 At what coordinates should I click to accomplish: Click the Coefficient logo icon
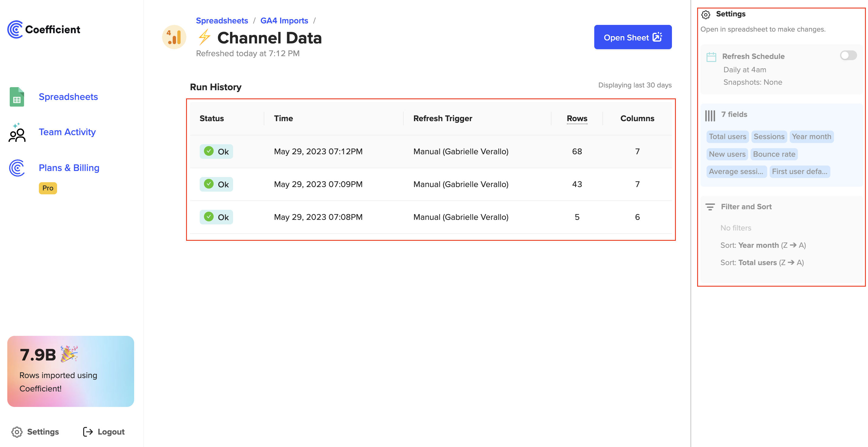click(x=15, y=29)
